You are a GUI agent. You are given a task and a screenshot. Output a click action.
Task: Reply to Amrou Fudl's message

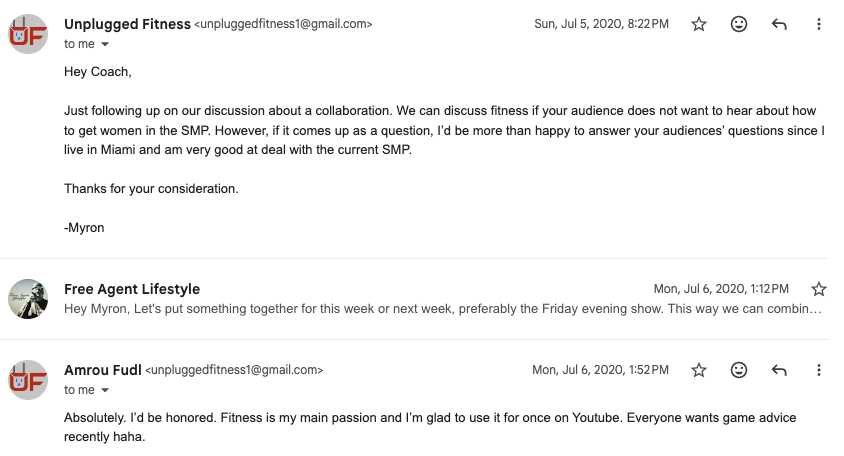click(779, 370)
